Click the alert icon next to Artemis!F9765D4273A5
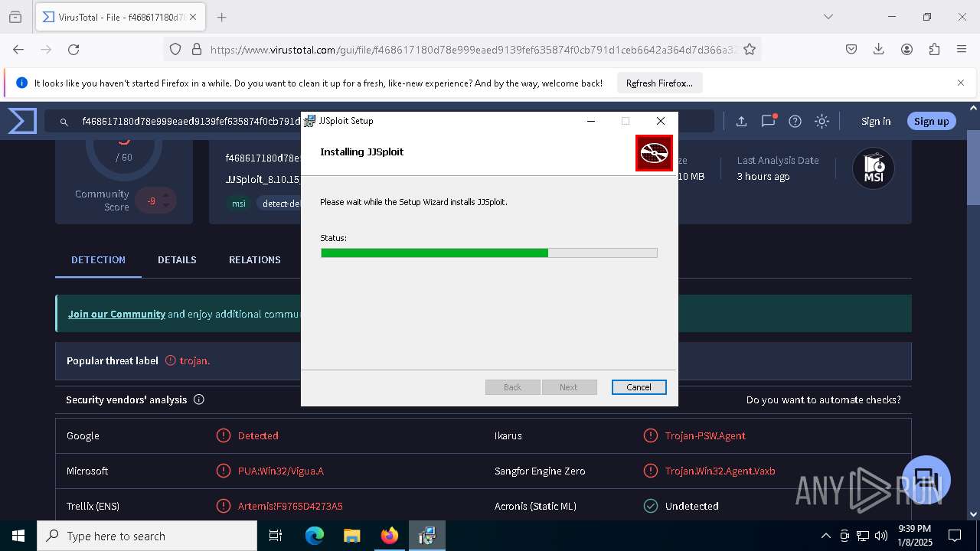This screenshot has height=551, width=980. pyautogui.click(x=224, y=506)
